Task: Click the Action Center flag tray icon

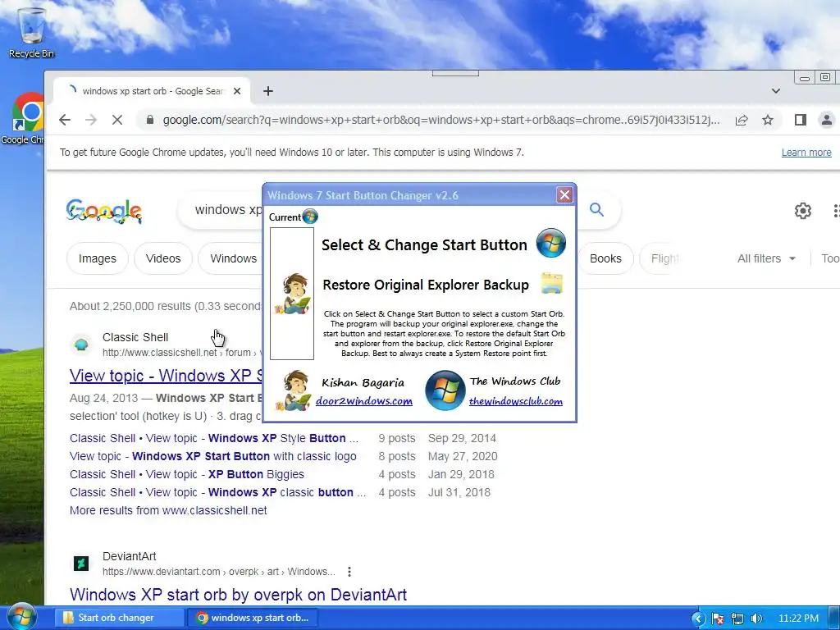Action: click(x=718, y=619)
